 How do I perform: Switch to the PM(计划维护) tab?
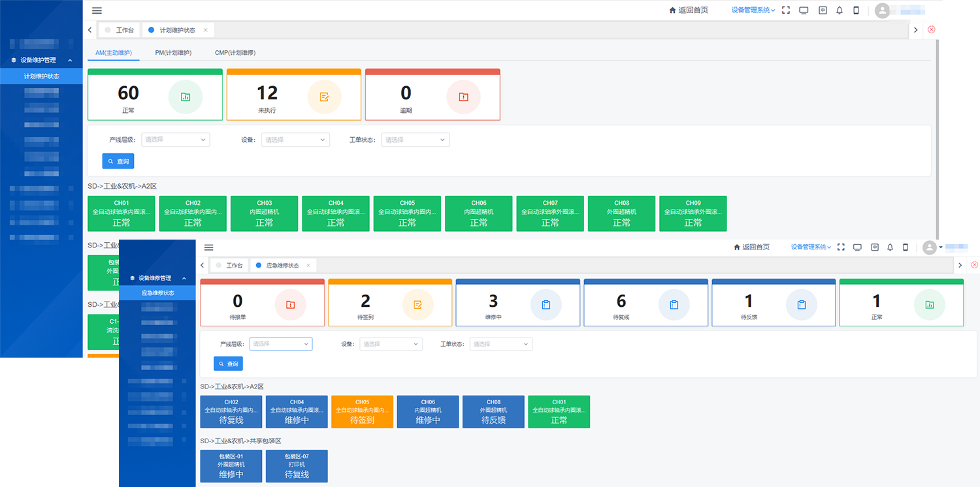[x=173, y=53]
